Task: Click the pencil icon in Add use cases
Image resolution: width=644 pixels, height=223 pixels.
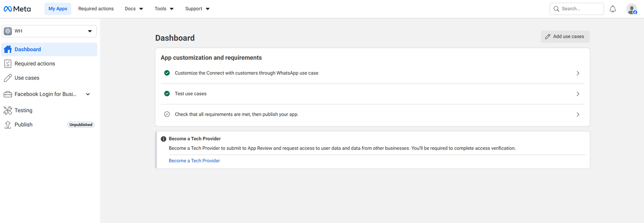Action: pos(548,37)
